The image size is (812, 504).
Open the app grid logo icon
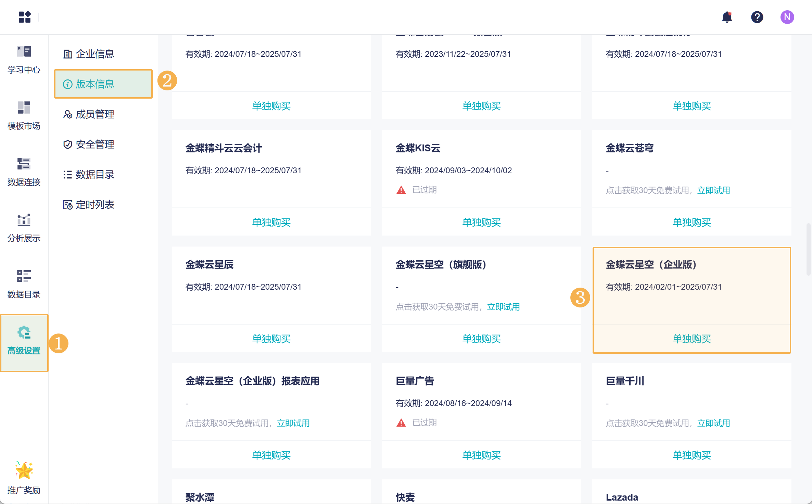pos(25,17)
